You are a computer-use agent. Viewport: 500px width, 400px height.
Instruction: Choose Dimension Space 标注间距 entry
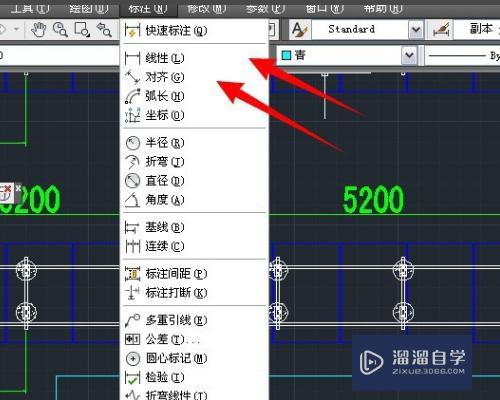point(194,274)
